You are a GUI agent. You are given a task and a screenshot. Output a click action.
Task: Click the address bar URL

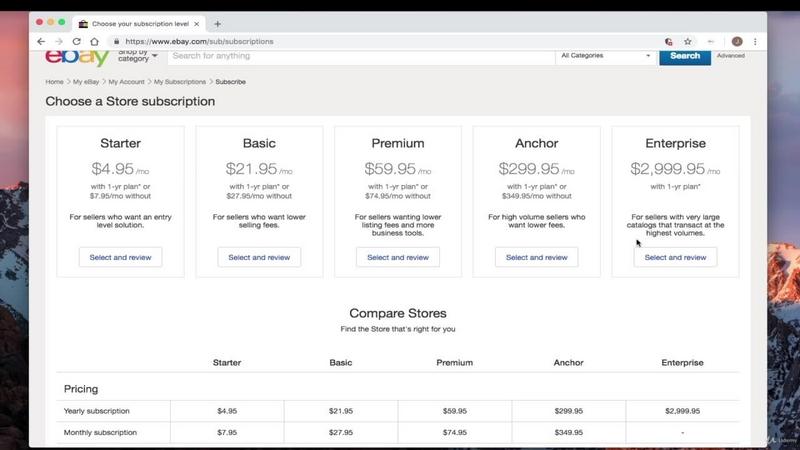(x=199, y=41)
